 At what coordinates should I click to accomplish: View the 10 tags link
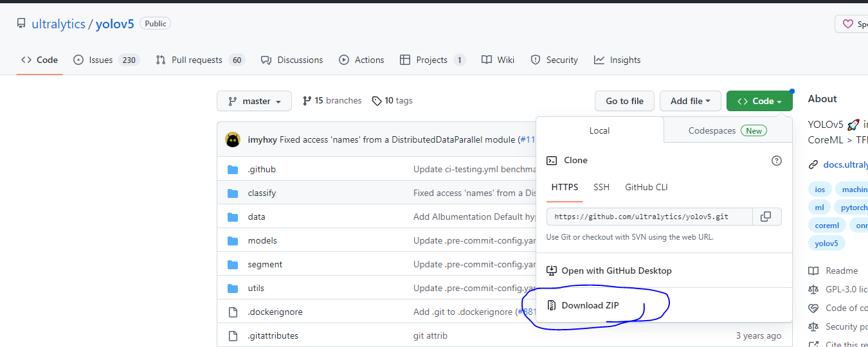point(392,101)
